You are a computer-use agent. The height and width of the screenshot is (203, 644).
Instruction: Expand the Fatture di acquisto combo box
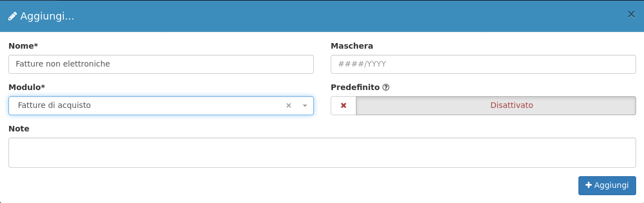pos(161,105)
